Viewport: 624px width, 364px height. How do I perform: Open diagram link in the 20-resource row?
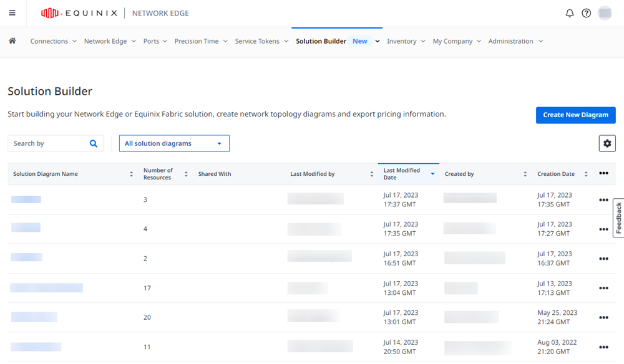(x=34, y=317)
